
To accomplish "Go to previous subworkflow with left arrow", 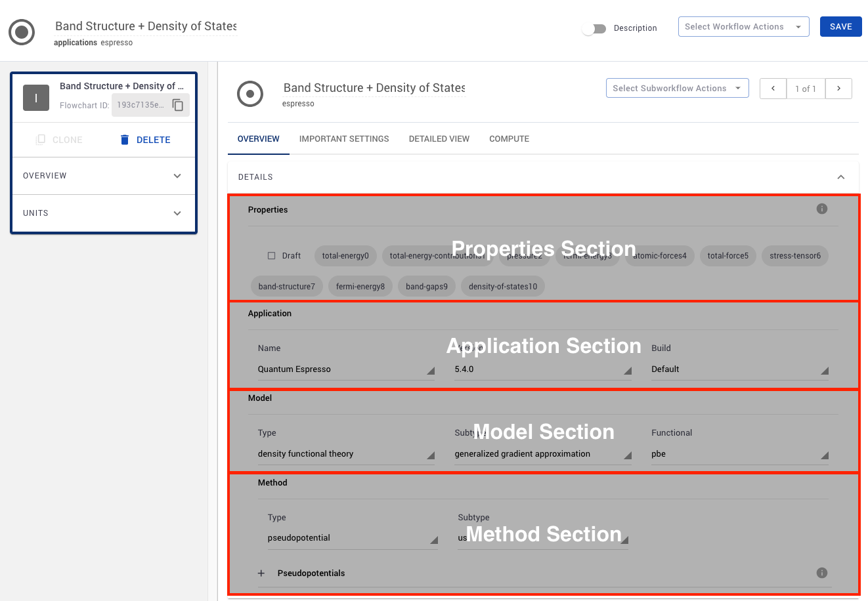I will (x=773, y=89).
